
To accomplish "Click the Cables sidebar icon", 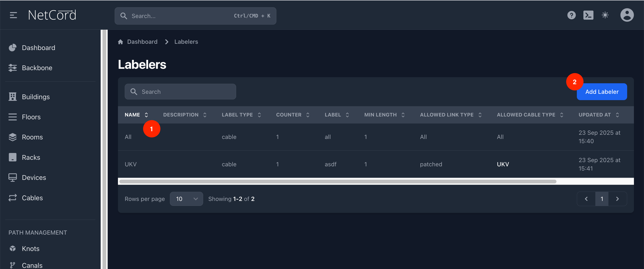I will point(12,198).
